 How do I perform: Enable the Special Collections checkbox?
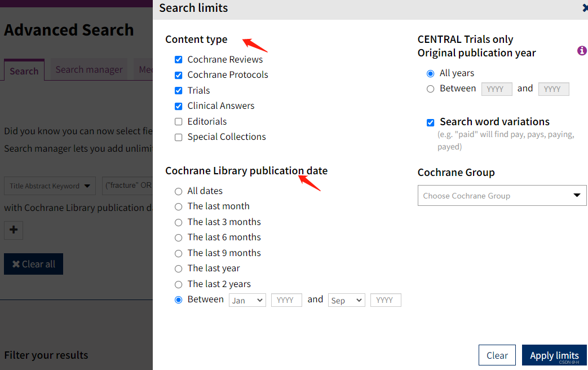(x=179, y=138)
